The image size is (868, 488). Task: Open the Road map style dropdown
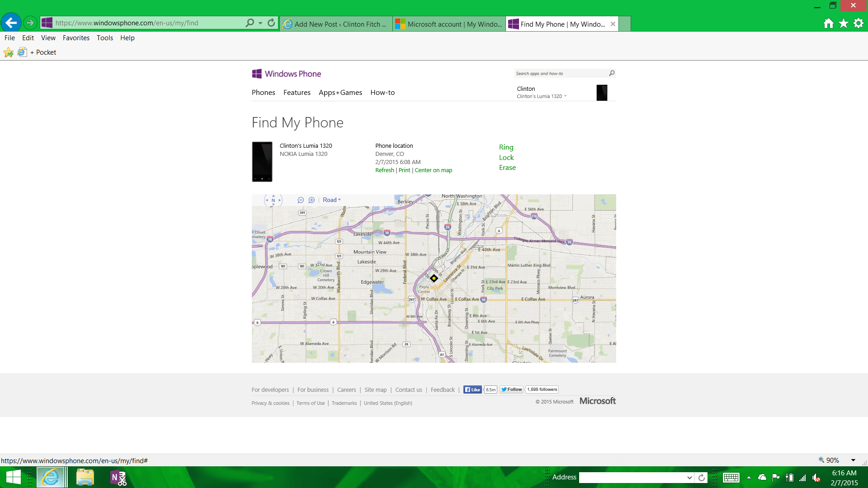click(331, 200)
